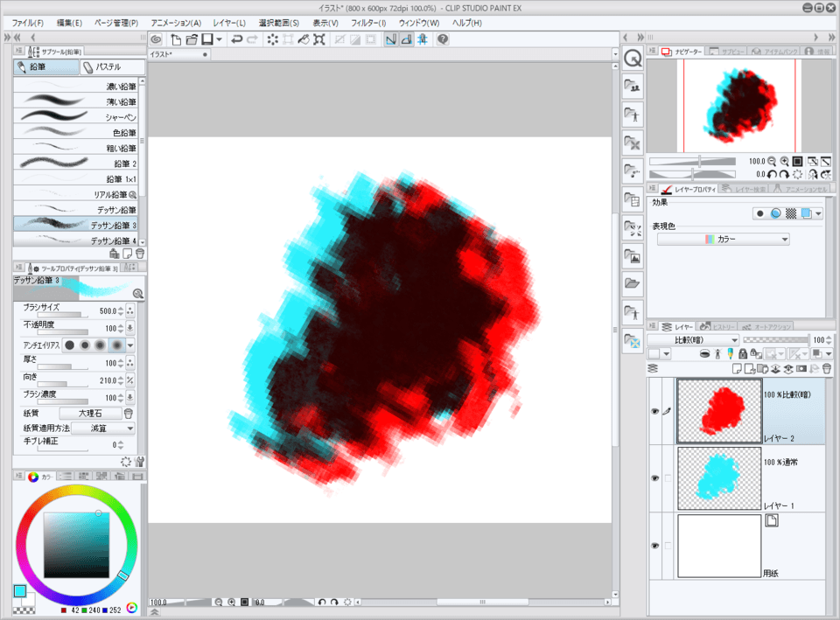This screenshot has width=840, height=620.
Task: Click the 大理石 paper texture button
Action: pyautogui.click(x=90, y=414)
